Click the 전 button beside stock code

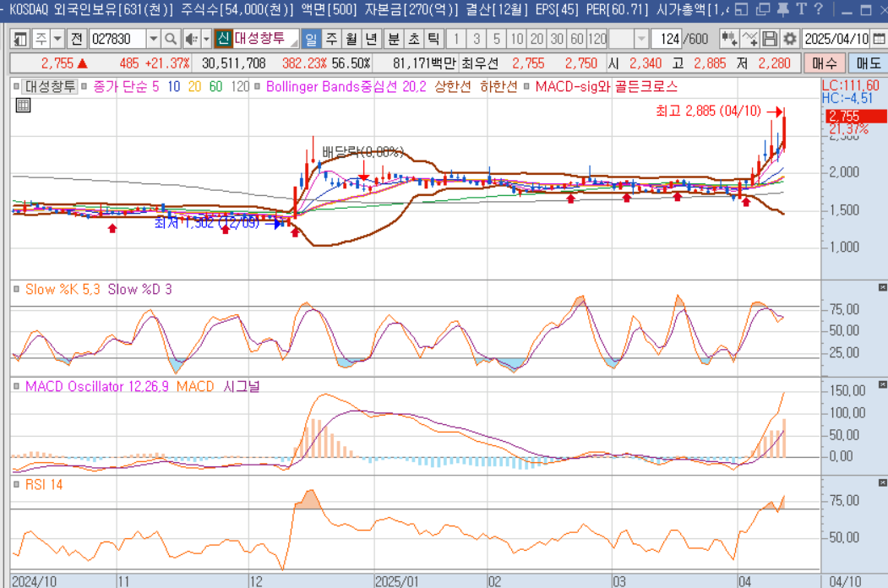77,39
